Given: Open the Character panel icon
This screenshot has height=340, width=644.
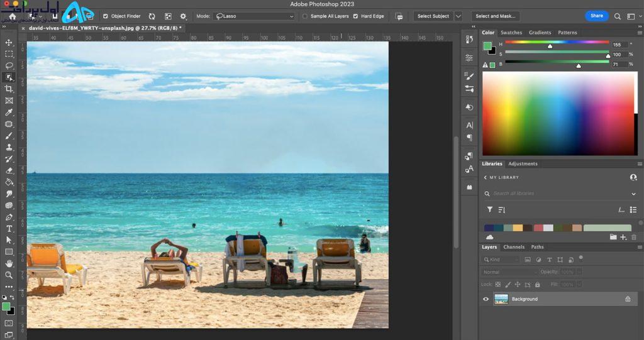Looking at the screenshot, I should [x=469, y=125].
